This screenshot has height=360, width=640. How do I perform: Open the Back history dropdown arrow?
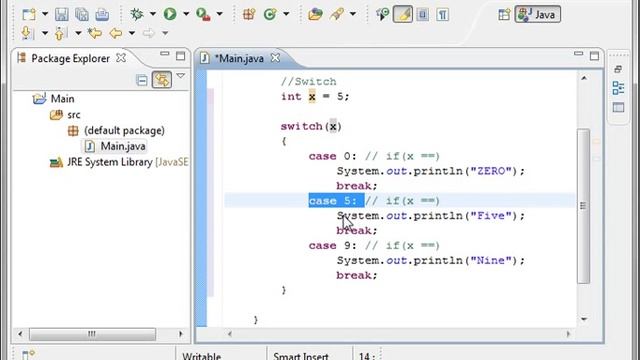click(132, 33)
